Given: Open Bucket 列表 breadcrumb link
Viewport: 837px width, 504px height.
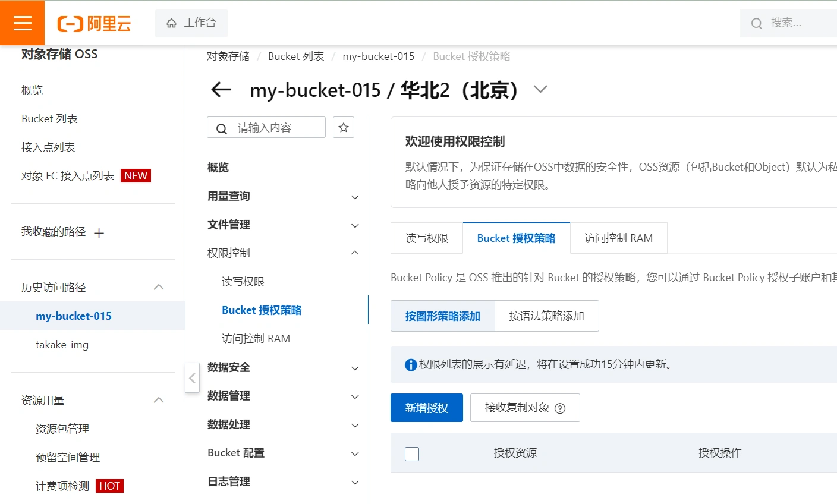Looking at the screenshot, I should point(296,56).
